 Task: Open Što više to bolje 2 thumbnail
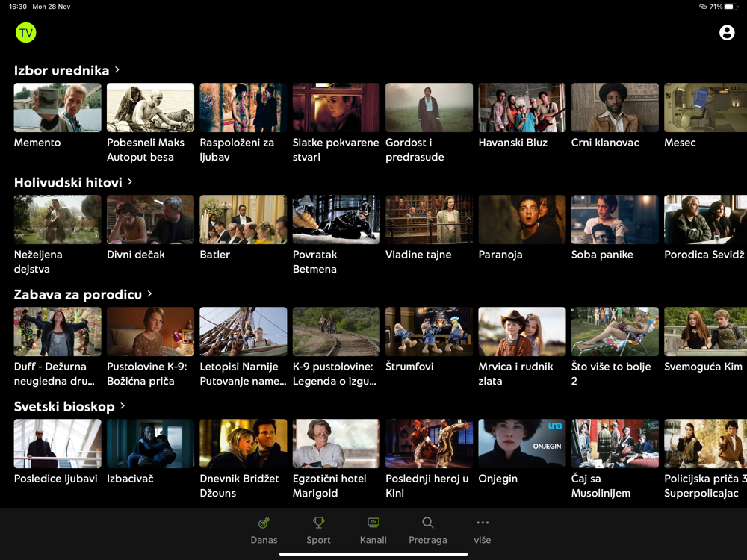(x=615, y=332)
